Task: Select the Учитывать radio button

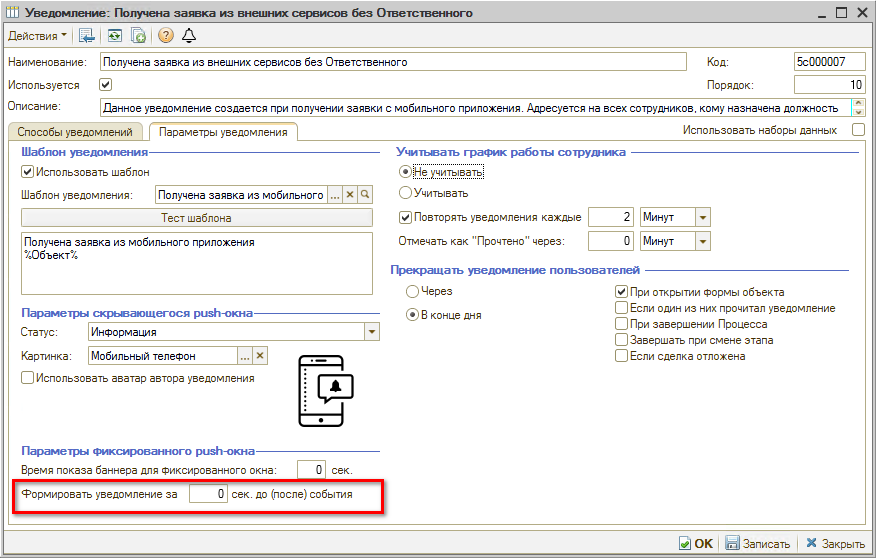Action: 405,193
